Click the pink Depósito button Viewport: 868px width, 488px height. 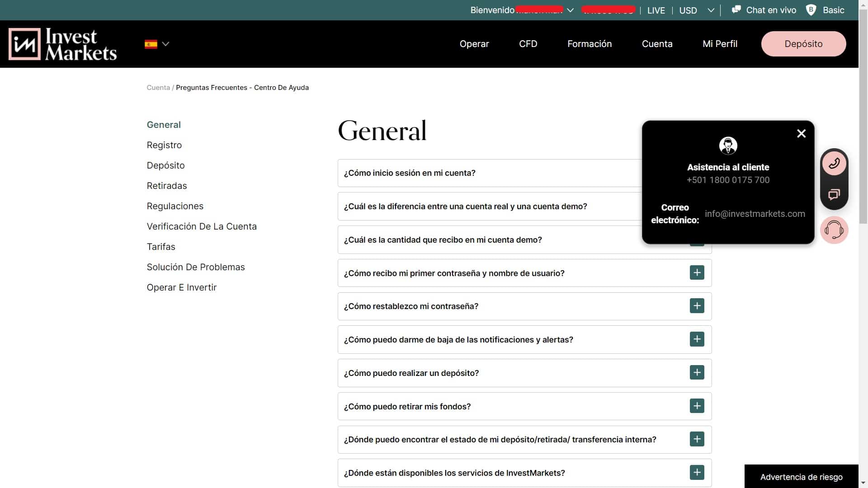click(803, 44)
